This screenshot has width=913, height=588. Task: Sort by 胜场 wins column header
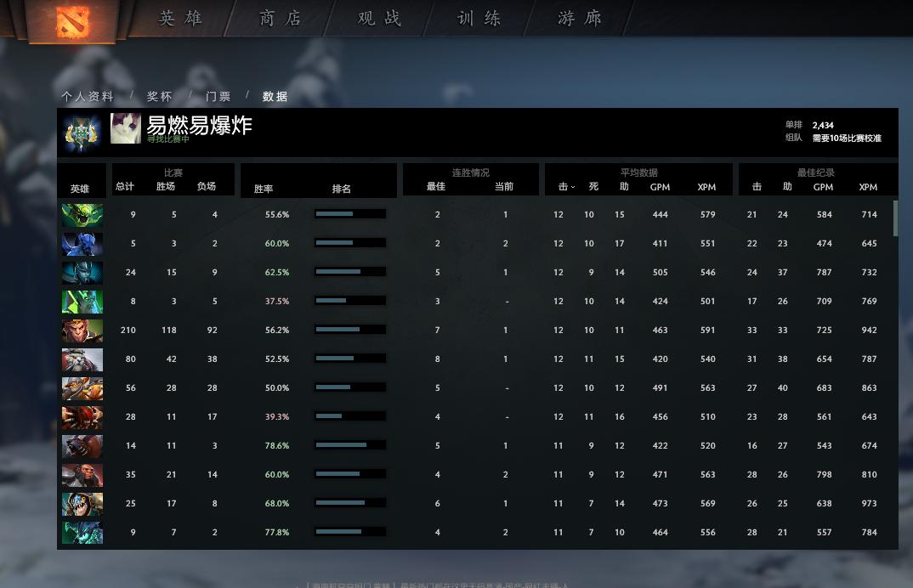[166, 186]
